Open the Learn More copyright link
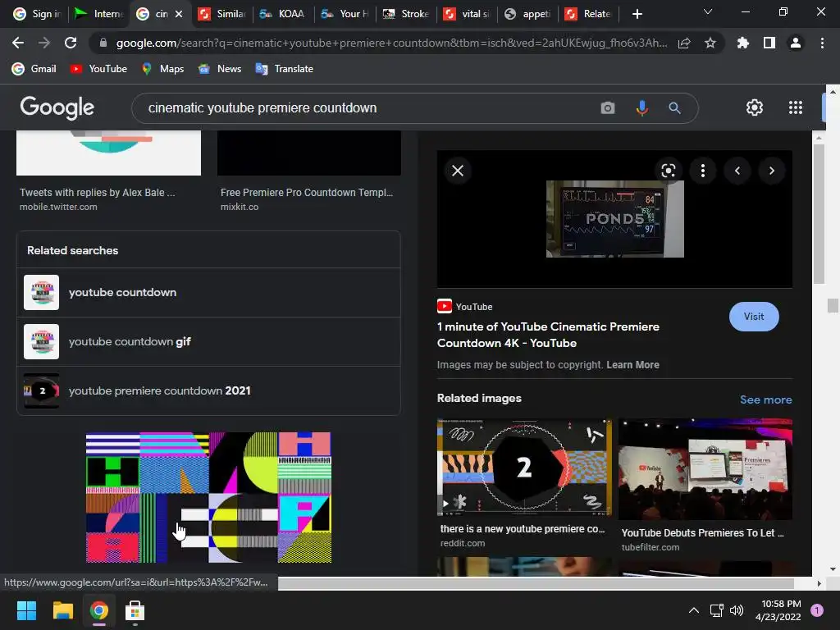The width and height of the screenshot is (840, 630). click(632, 365)
